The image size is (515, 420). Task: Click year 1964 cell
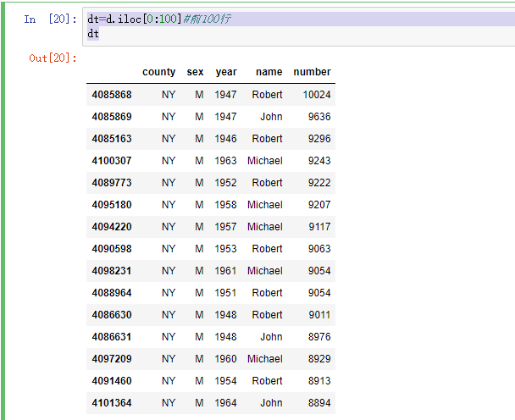coord(225,402)
